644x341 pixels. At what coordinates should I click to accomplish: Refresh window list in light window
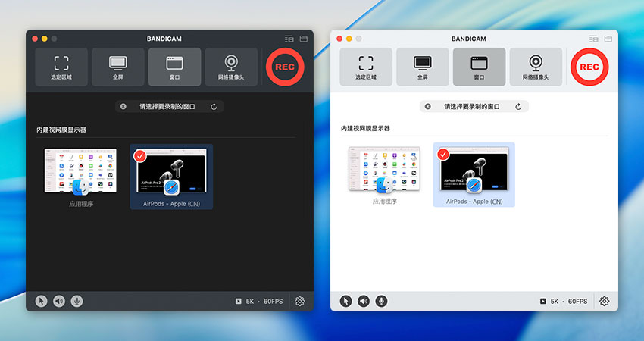tap(518, 106)
